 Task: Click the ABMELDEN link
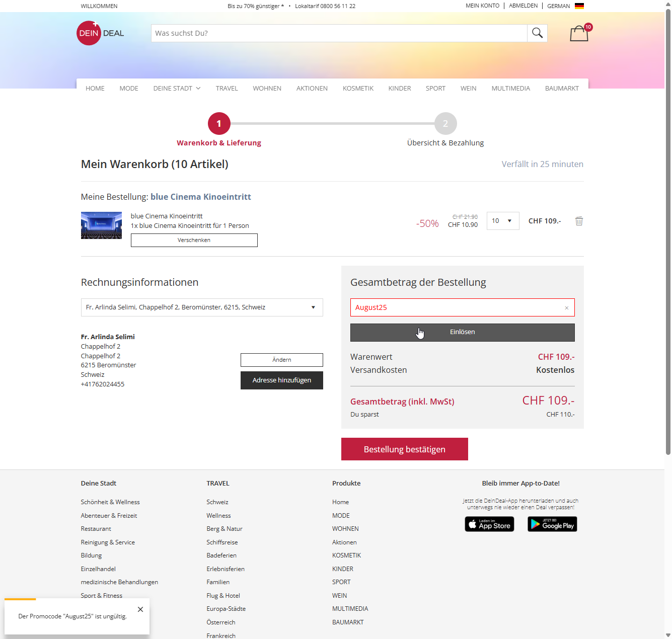pyautogui.click(x=524, y=6)
